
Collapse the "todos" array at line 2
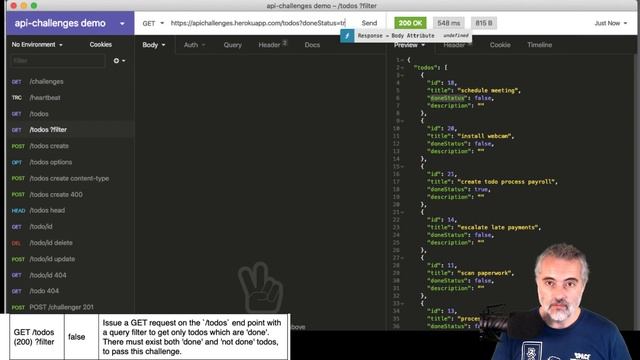[x=402, y=68]
